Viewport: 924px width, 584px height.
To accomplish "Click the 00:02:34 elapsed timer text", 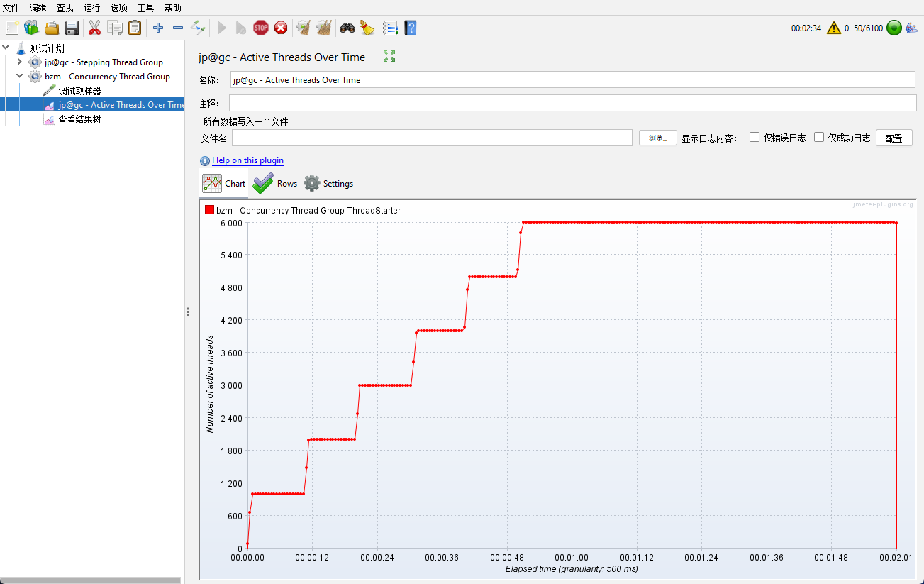I will coord(806,28).
